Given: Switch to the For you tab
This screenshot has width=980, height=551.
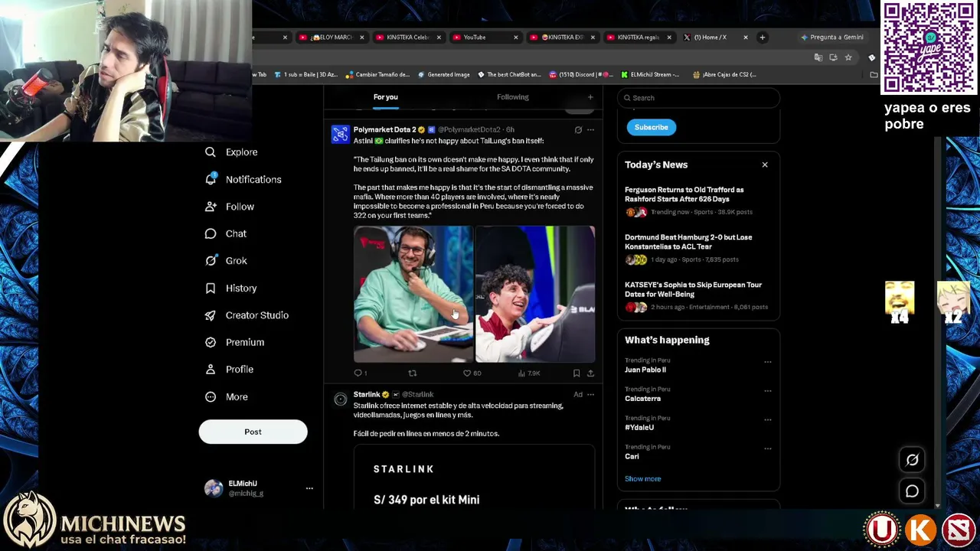Looking at the screenshot, I should coord(386,97).
